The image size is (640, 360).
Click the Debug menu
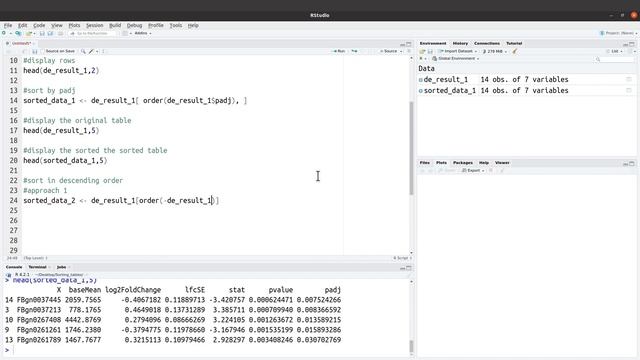point(134,25)
